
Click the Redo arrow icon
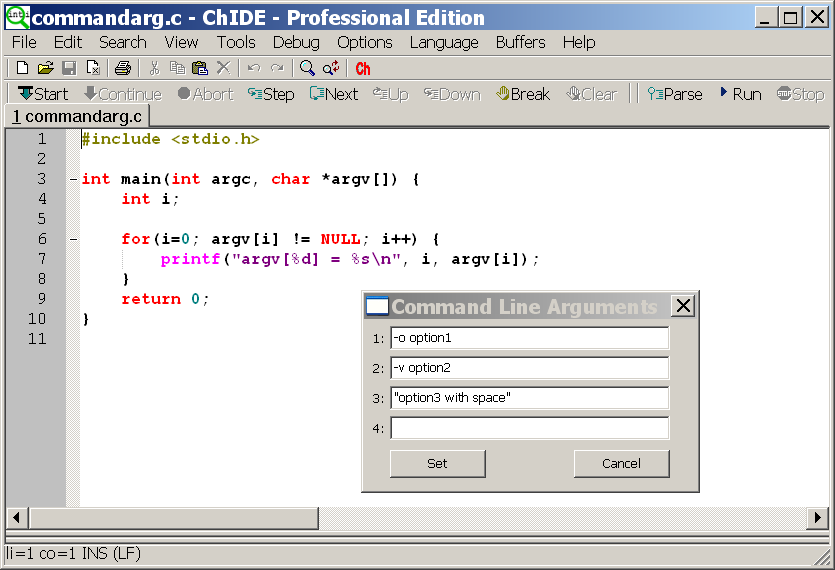(277, 68)
